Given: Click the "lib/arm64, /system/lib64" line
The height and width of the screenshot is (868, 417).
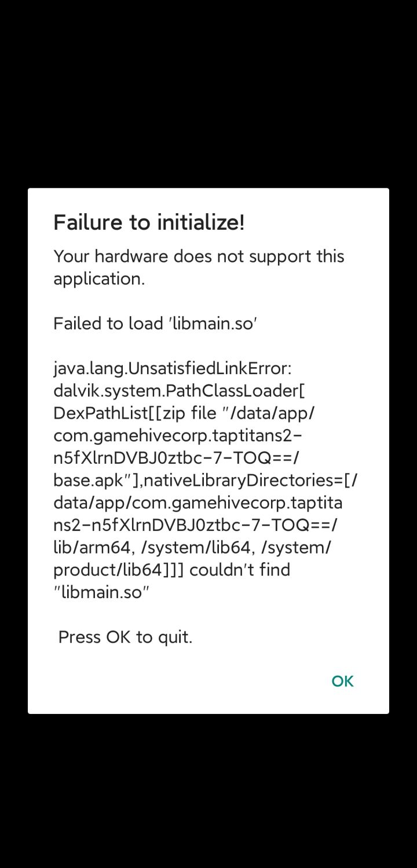Looking at the screenshot, I should pos(192,548).
